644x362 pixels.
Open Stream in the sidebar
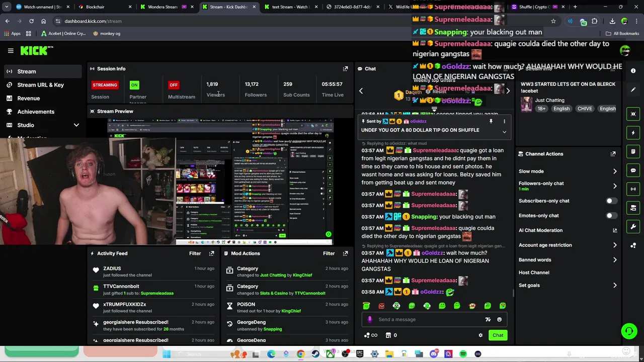tap(42, 71)
